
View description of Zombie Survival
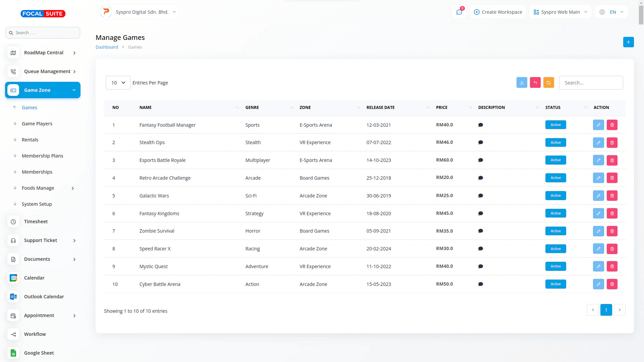click(480, 231)
